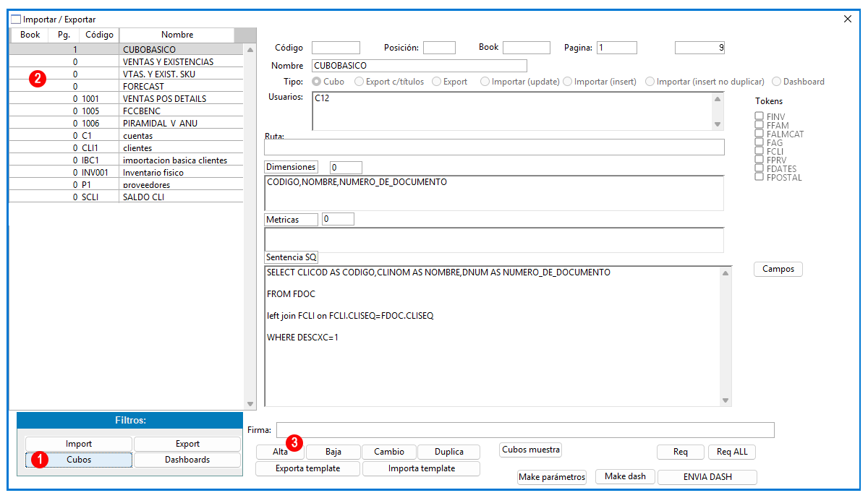Click the Req ALL button

point(732,452)
